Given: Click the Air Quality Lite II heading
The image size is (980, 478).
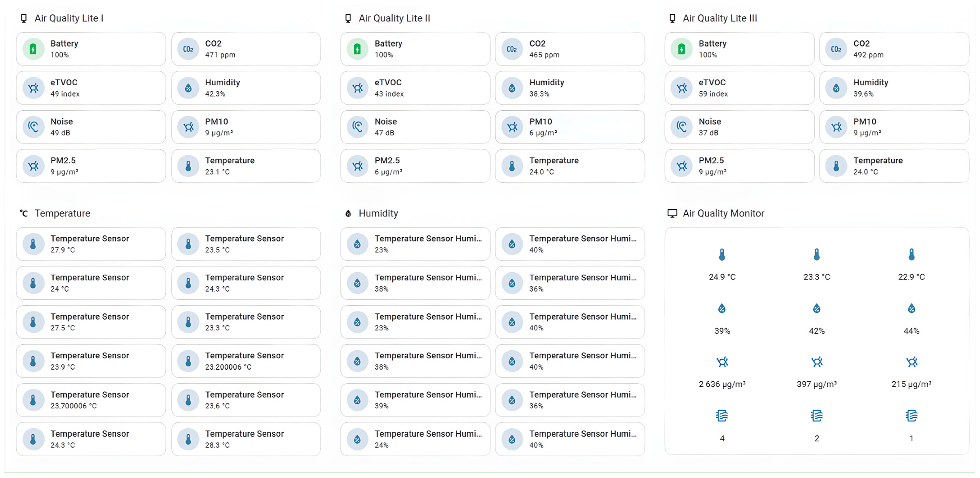Looking at the screenshot, I should click(394, 18).
